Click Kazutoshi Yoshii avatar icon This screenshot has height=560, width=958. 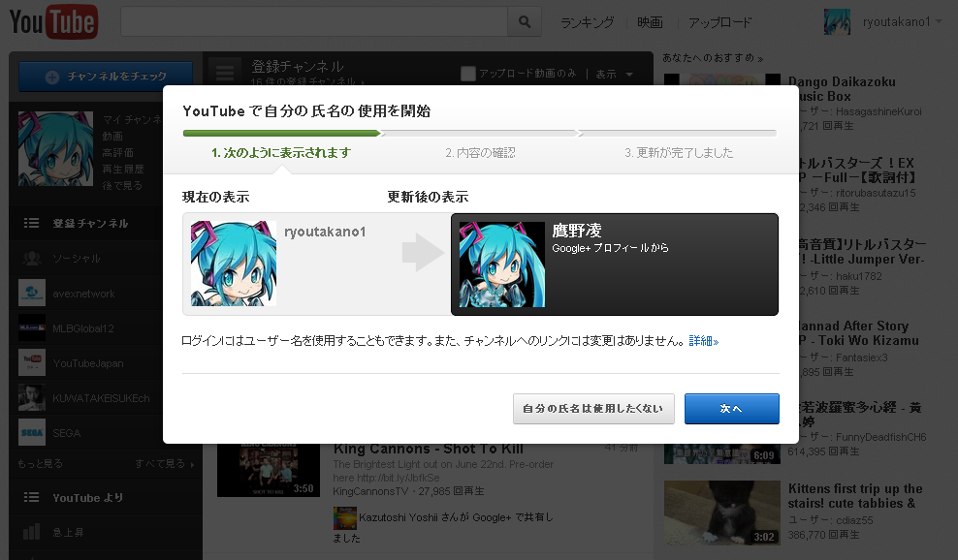pos(344,518)
